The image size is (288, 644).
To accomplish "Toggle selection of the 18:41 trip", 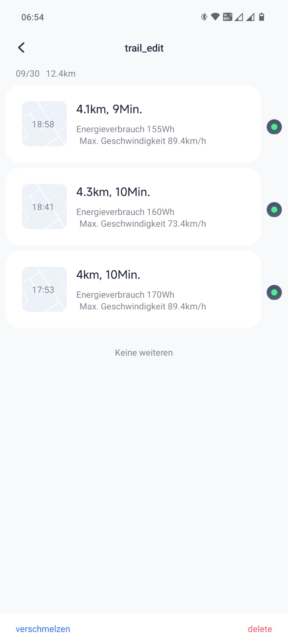I will (x=274, y=210).
